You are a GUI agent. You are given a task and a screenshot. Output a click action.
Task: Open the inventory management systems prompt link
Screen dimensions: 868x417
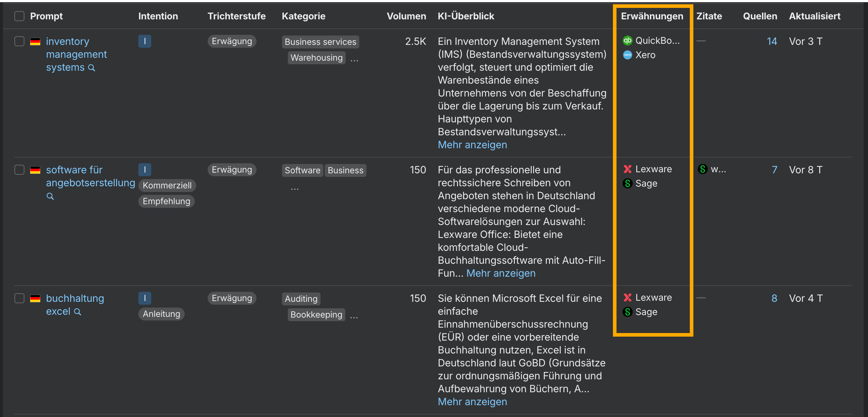point(76,55)
